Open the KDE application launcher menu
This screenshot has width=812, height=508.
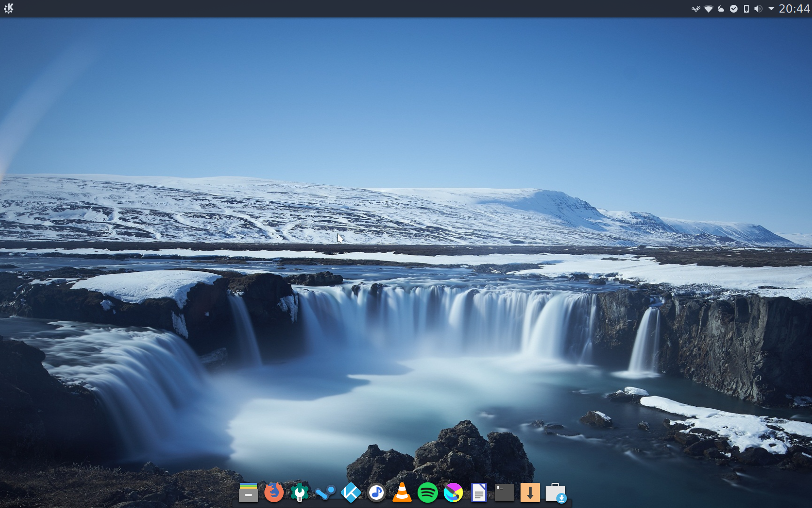tap(9, 8)
